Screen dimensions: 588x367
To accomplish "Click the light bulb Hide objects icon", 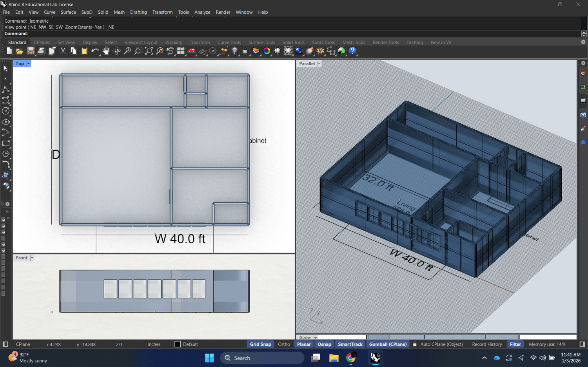I will tap(234, 51).
